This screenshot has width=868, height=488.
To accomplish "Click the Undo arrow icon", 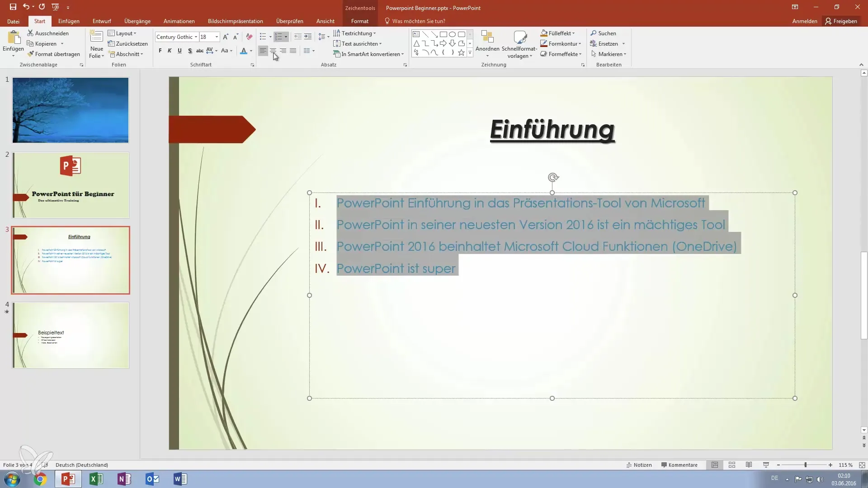I will [26, 7].
